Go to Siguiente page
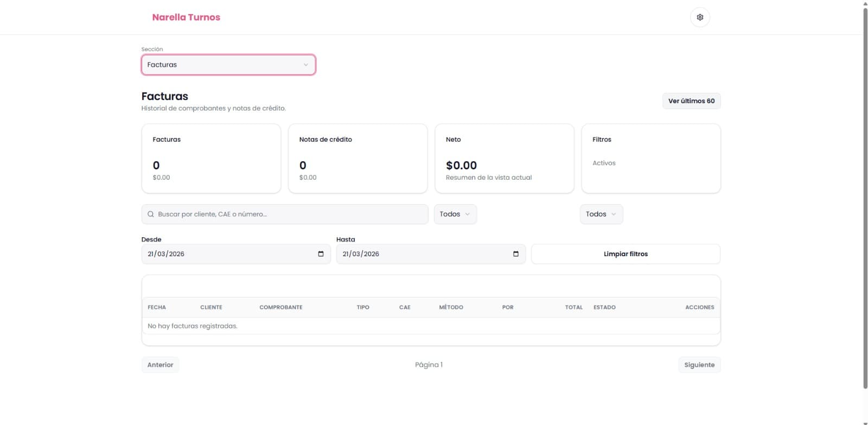868x425 pixels. [699, 365]
